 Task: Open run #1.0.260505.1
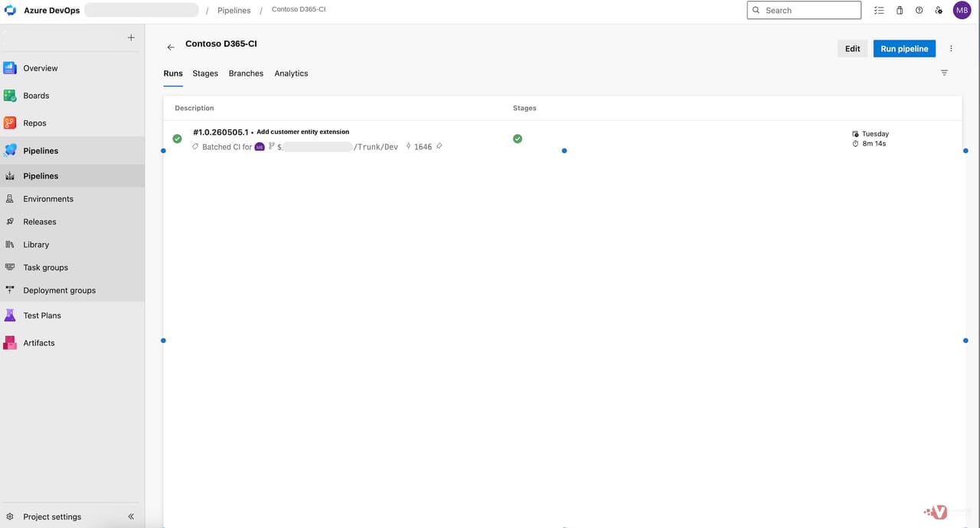click(x=220, y=132)
